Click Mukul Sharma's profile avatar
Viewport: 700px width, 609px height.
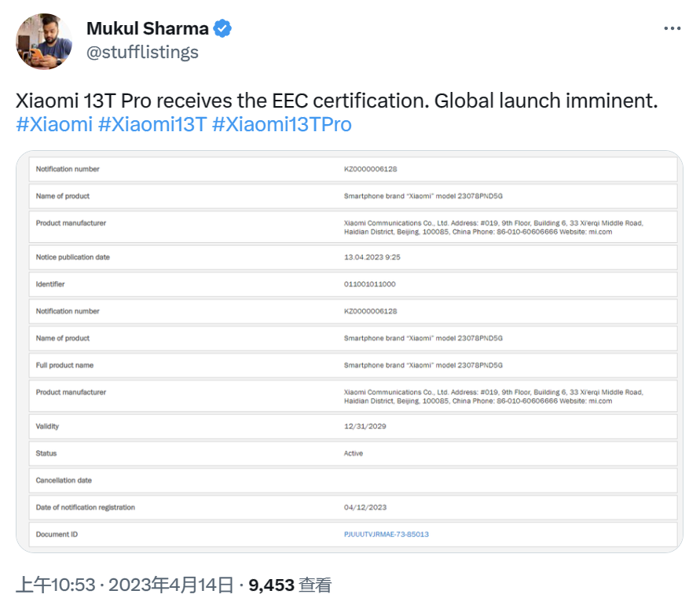(44, 41)
